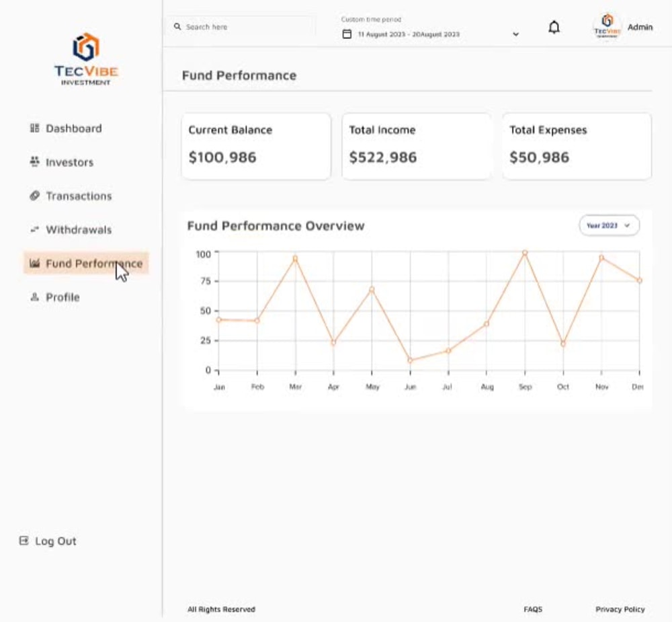Open notifications via the bell icon
Image resolution: width=672 pixels, height=622 pixels.
pyautogui.click(x=554, y=27)
